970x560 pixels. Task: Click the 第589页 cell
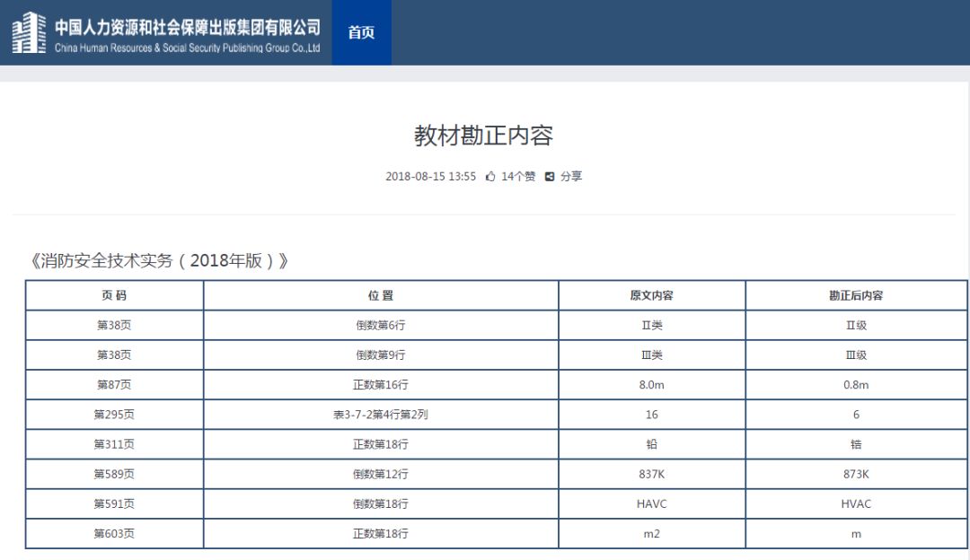(114, 474)
